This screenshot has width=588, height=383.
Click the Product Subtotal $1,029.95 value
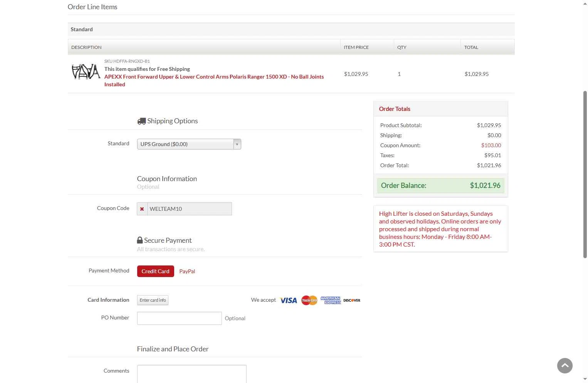(x=489, y=125)
